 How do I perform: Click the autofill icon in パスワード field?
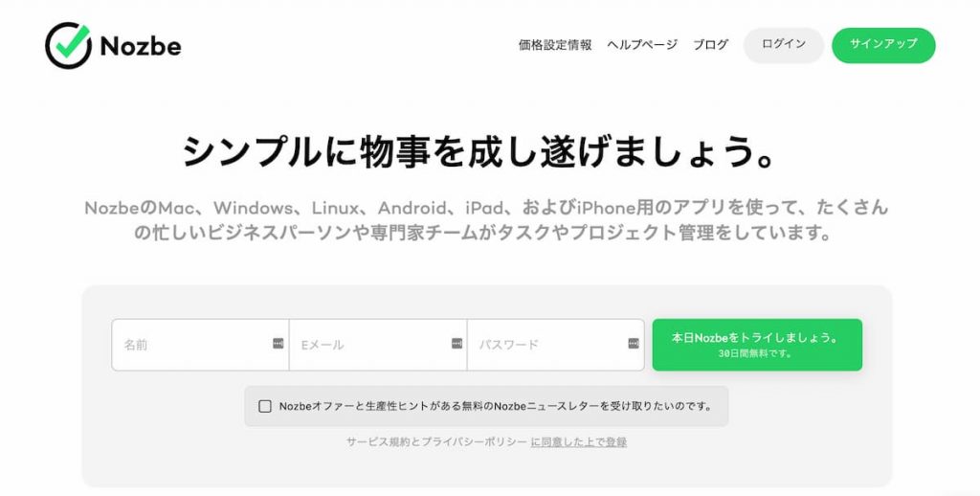[634, 344]
